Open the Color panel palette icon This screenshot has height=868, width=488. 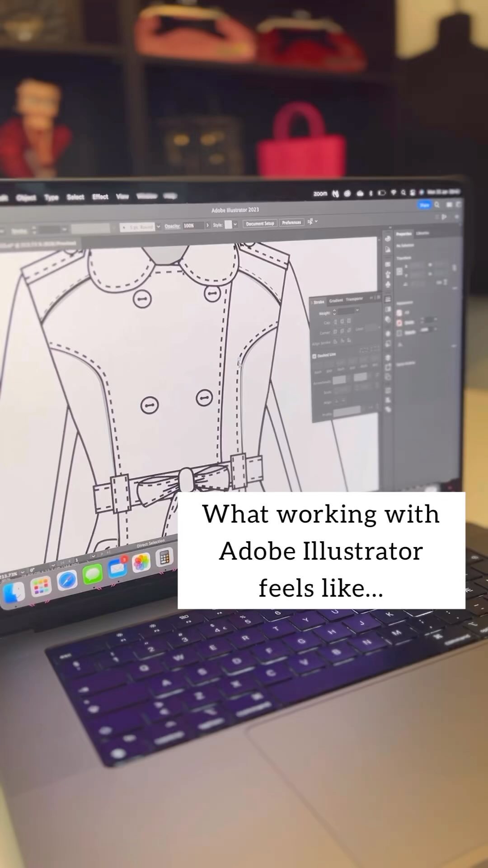(x=388, y=239)
